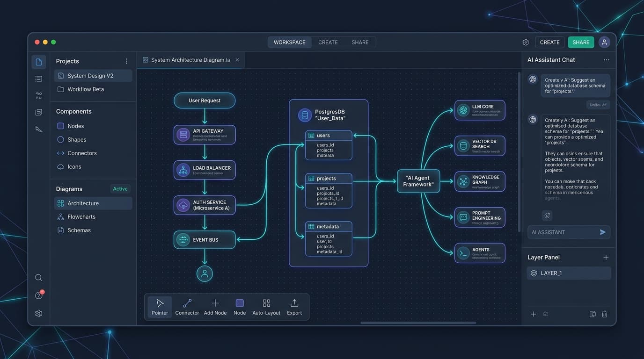This screenshot has height=359, width=644.
Task: Open the user profile avatar
Action: point(604,42)
